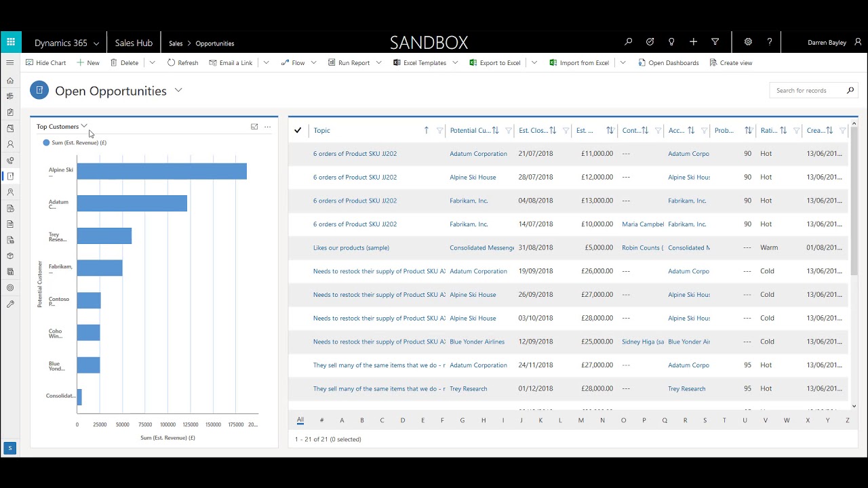Click Create view command
Image resolution: width=868 pixels, height=488 pixels.
(x=730, y=62)
